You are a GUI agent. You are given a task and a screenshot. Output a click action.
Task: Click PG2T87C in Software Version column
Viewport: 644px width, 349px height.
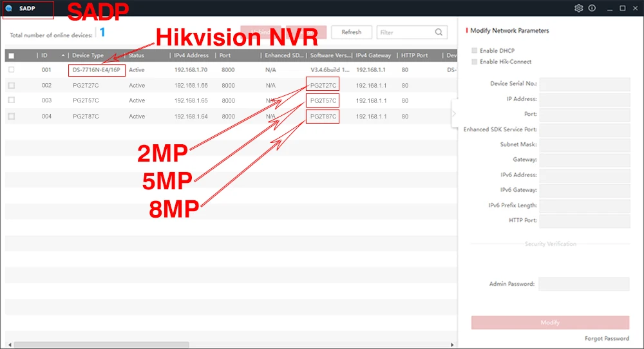323,116
